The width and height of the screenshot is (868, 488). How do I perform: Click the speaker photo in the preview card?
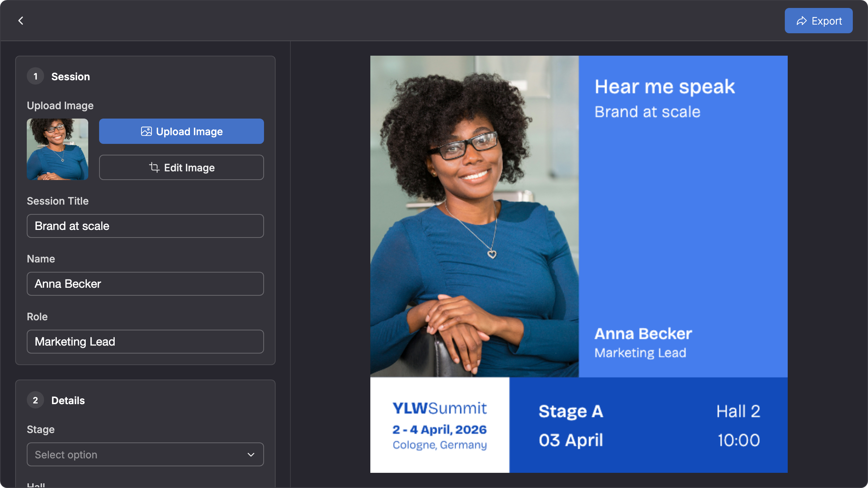click(x=475, y=216)
